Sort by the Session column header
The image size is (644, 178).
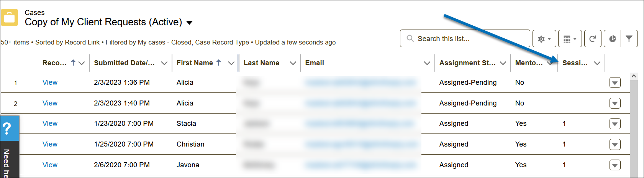click(x=575, y=63)
